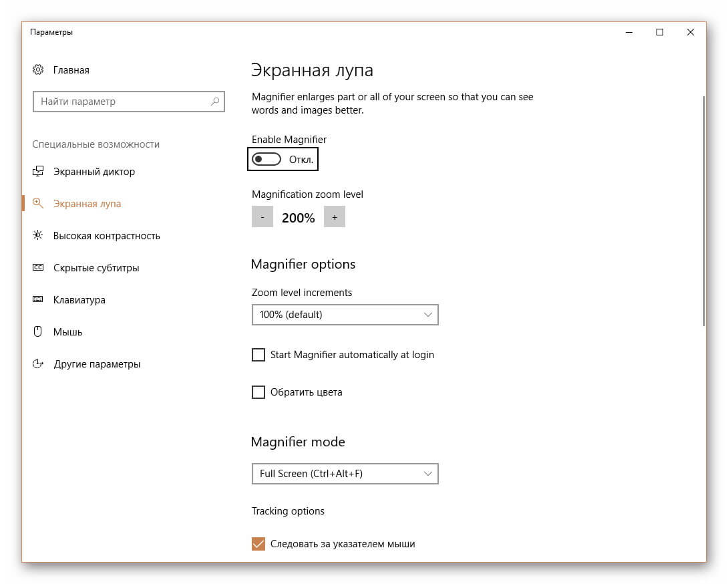
Task: Increase zoom level with plus button
Action: 335,217
